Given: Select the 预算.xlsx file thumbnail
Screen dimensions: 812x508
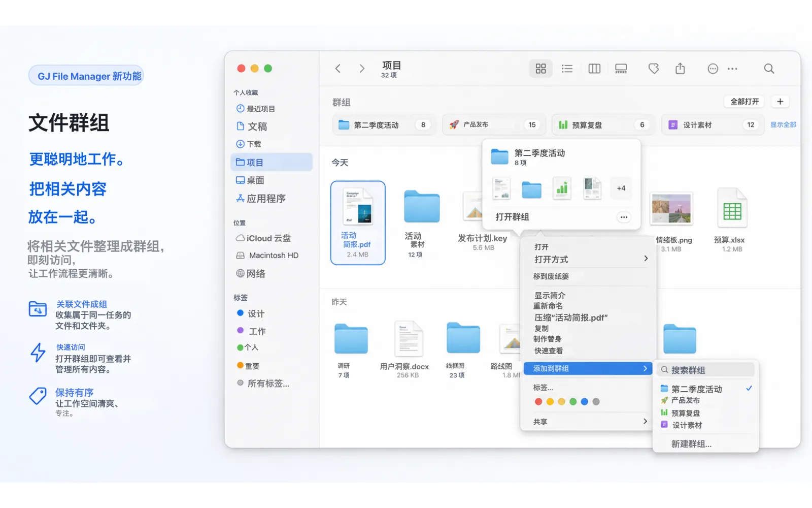Looking at the screenshot, I should 732,208.
